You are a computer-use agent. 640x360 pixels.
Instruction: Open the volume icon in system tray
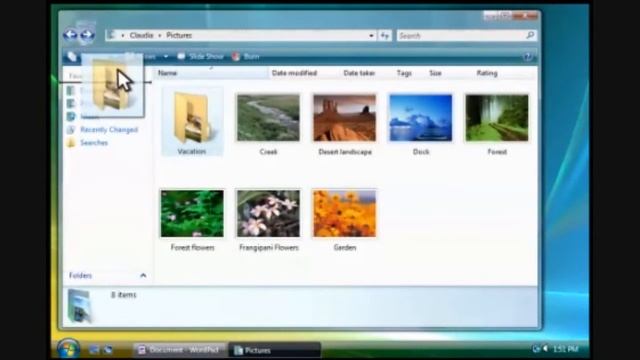pyautogui.click(x=545, y=349)
